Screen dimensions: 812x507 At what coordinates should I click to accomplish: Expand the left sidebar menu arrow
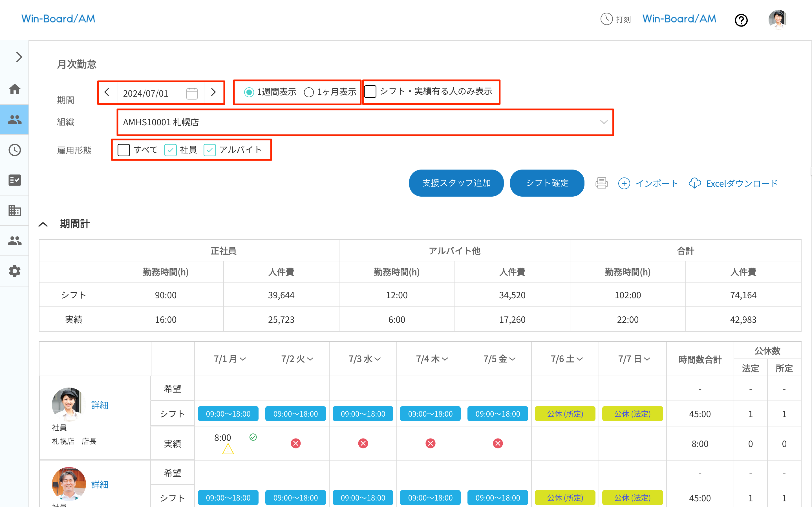click(19, 57)
